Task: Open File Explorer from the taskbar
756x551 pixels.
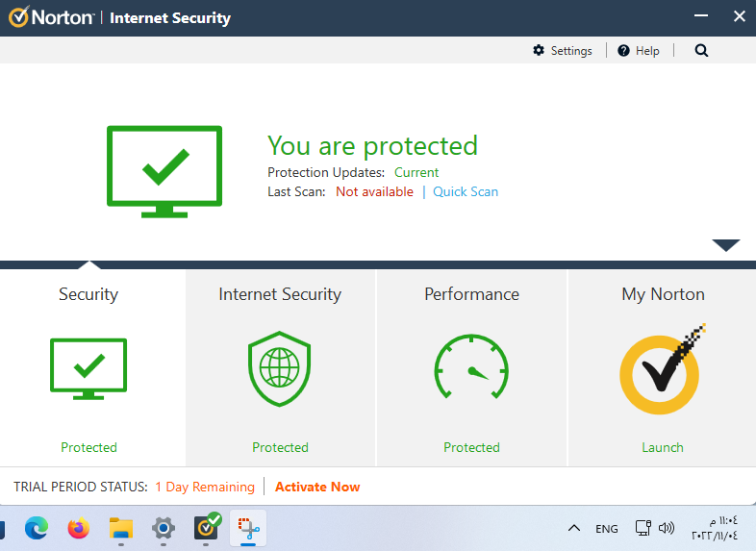Action: pos(121,528)
